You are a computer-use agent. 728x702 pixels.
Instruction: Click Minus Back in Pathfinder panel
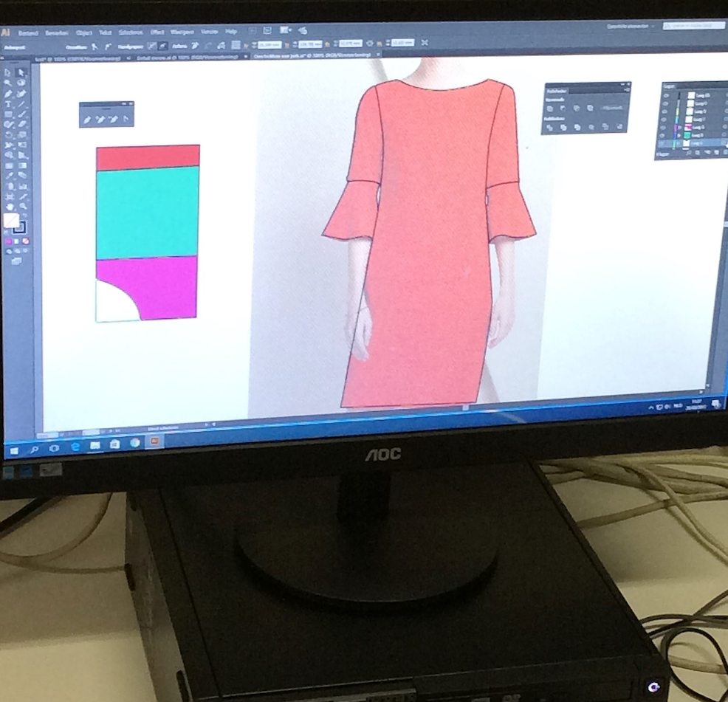(619, 126)
